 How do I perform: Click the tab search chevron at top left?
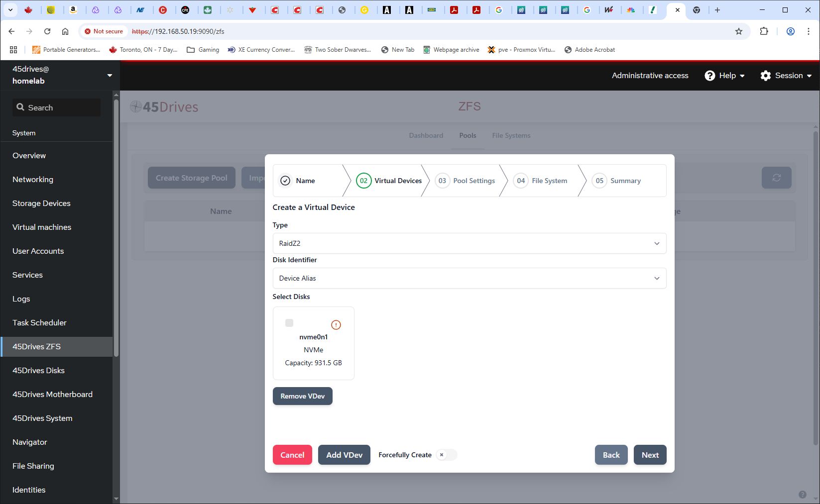coord(10,10)
